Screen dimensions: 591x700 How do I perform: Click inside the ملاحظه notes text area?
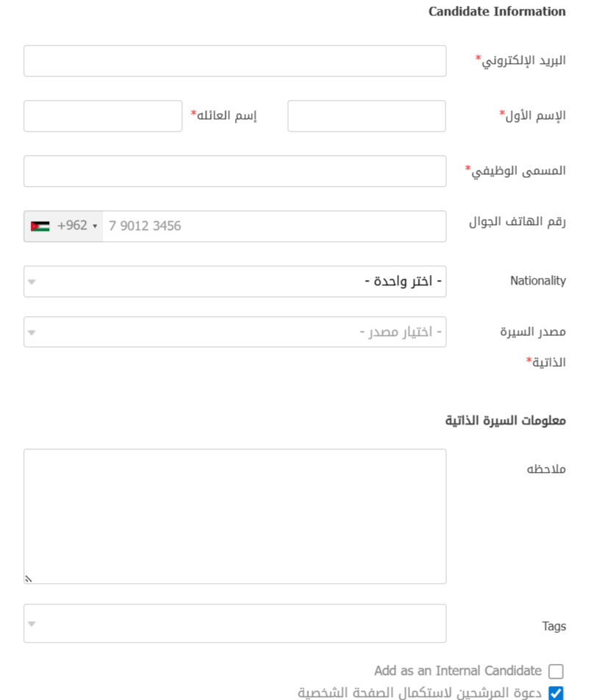(x=235, y=515)
